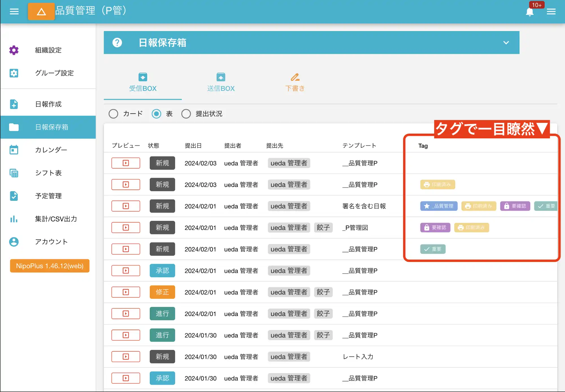Open the カレンダー calendar icon
The height and width of the screenshot is (392, 565).
14,150
